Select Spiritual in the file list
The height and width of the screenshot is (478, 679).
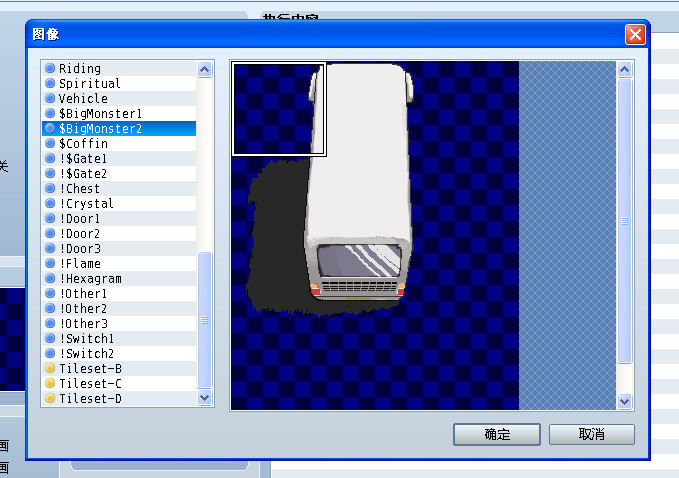point(119,83)
